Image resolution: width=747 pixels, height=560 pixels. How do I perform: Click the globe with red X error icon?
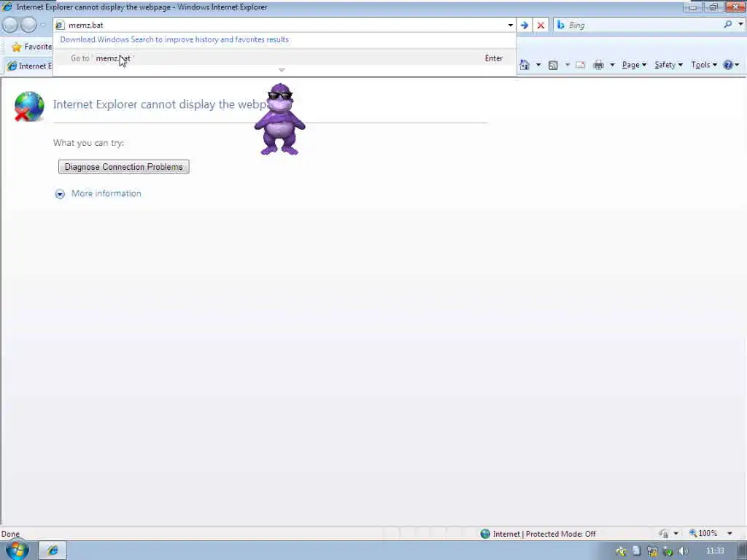tap(28, 106)
